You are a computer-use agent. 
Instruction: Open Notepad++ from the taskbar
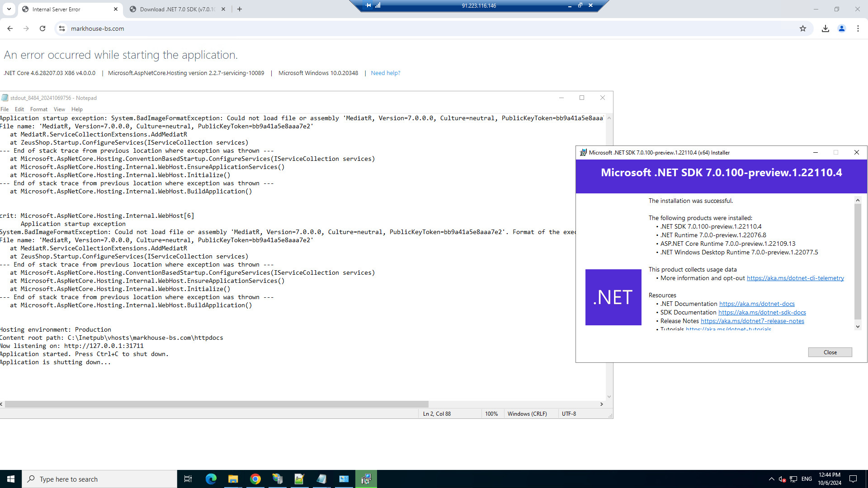click(299, 479)
